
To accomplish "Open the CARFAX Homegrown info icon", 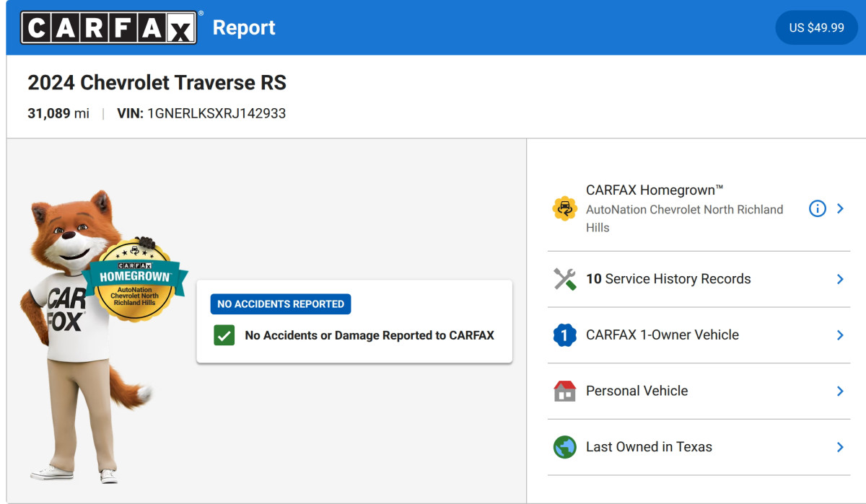I will tap(817, 208).
